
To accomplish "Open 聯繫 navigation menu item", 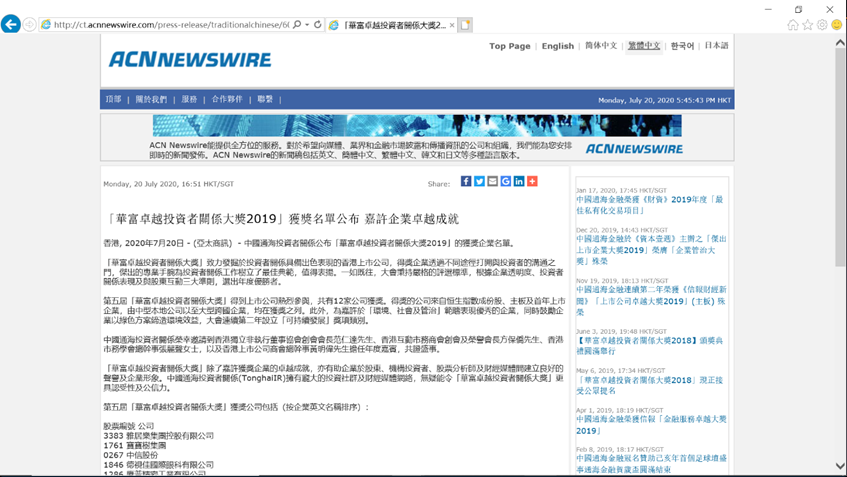I will (265, 99).
